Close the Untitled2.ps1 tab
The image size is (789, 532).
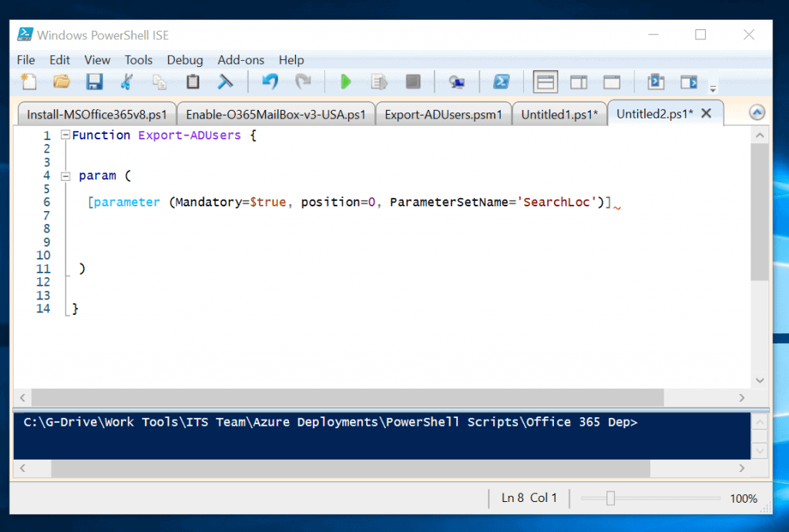coord(707,112)
